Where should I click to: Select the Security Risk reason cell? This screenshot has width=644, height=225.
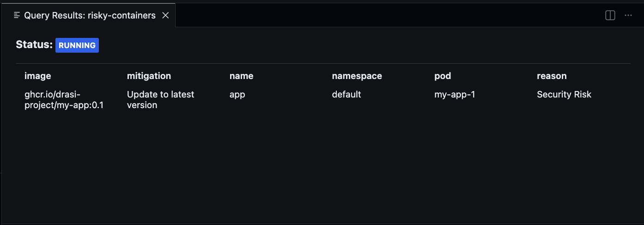click(564, 95)
